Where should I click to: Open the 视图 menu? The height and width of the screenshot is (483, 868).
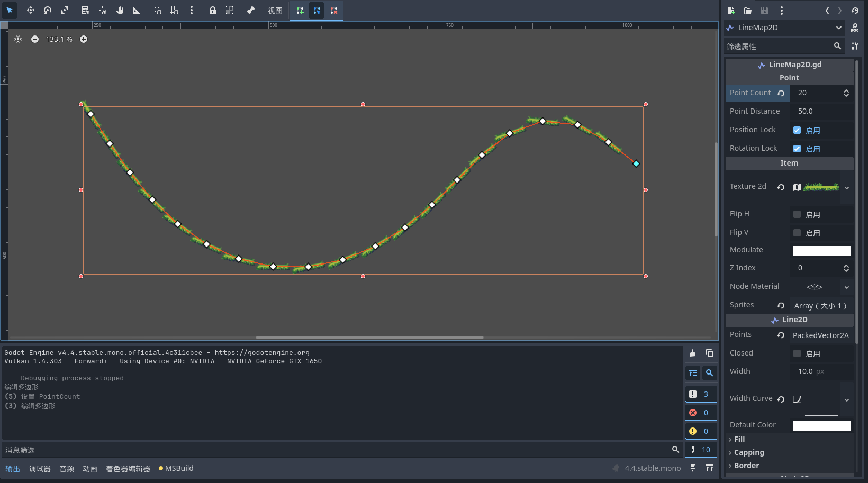click(x=275, y=11)
